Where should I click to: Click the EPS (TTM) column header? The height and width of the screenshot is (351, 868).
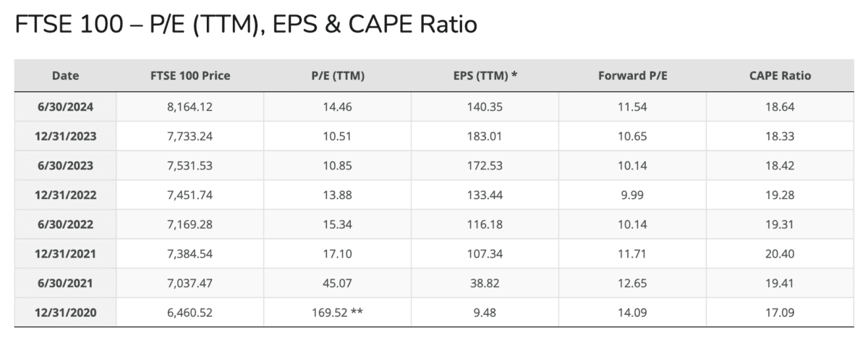(x=485, y=75)
